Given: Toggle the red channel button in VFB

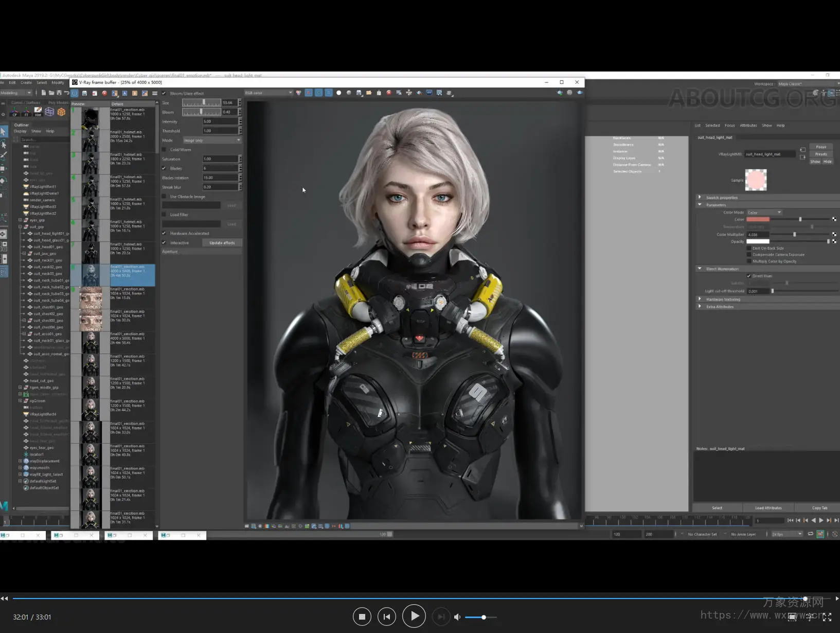Looking at the screenshot, I should (309, 93).
